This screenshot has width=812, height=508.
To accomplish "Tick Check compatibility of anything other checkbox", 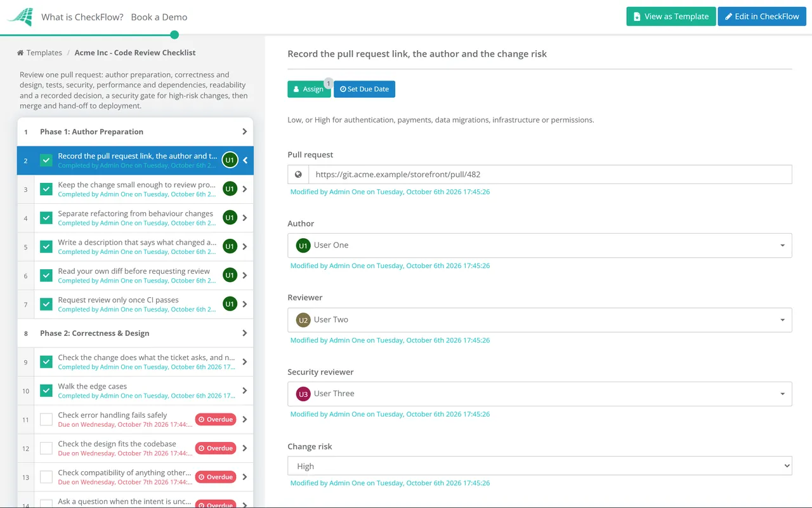I will [x=46, y=477].
